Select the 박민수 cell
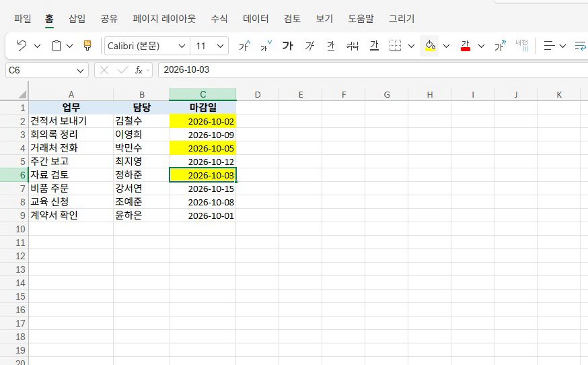This screenshot has width=588, height=365. pos(141,148)
